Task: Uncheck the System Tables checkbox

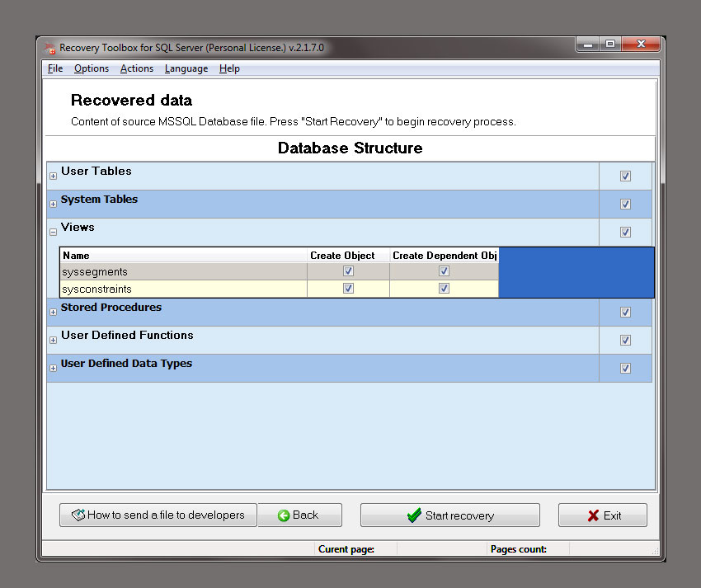Action: click(x=625, y=205)
